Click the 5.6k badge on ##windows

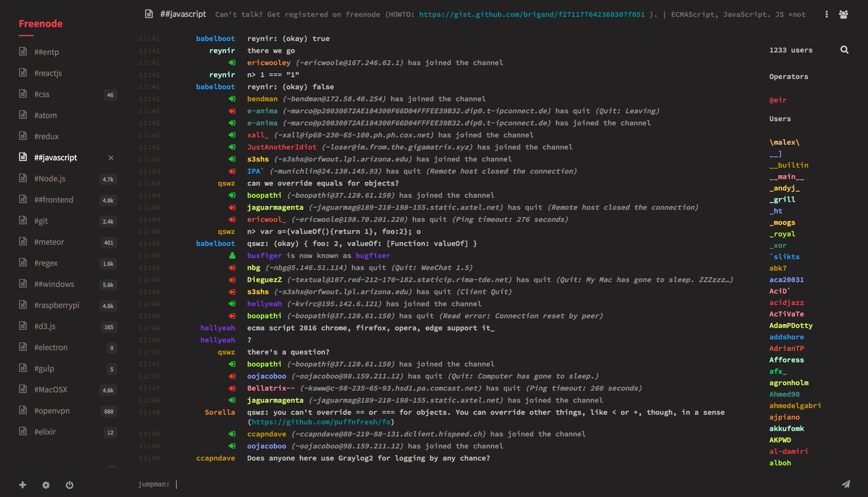tap(108, 285)
